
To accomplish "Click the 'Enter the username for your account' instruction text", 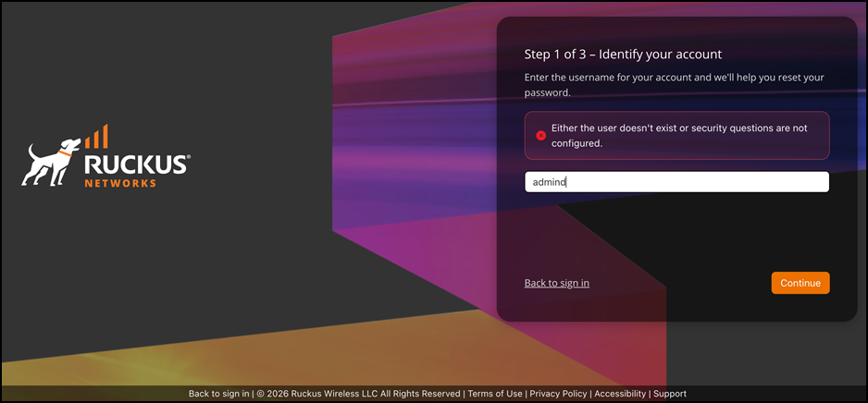I will tap(675, 85).
